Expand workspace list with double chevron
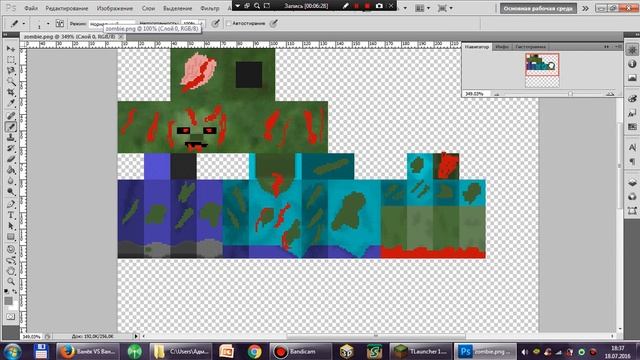The width and height of the screenshot is (640, 360). tap(585, 8)
